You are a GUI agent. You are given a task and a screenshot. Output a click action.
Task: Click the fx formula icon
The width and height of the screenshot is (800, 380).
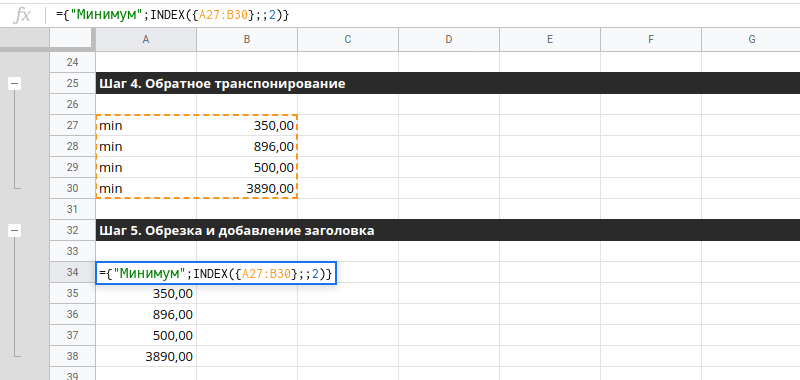point(21,16)
